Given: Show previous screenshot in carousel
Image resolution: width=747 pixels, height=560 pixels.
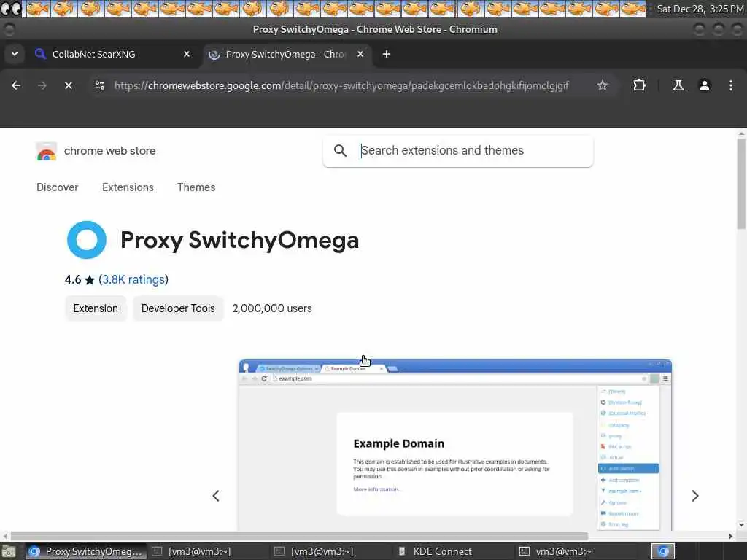Looking at the screenshot, I should tap(216, 496).
